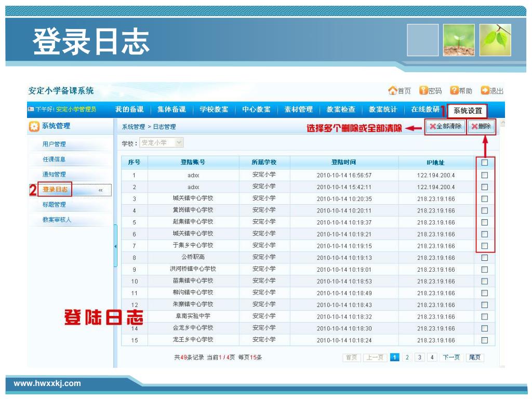Viewport: 532px width, 399px height.
Task: Jump to the last page 尾页
Action: pos(475,357)
